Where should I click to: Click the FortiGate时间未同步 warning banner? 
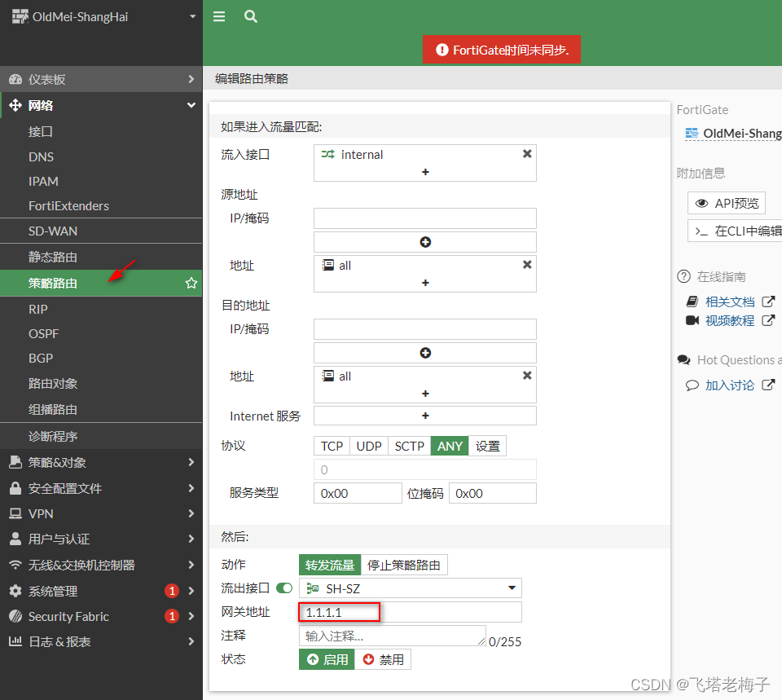coord(502,50)
